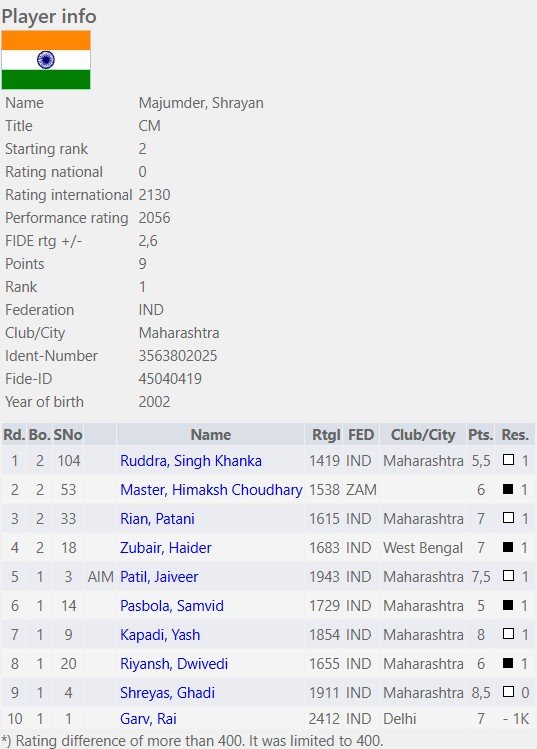Viewport: 537px width, 749px height.
Task: Click the Rtgl column header
Action: (326, 435)
